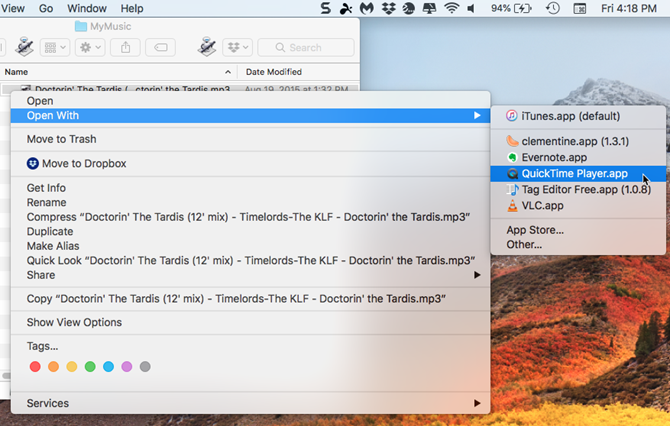Screen dimensions: 670x426
Task: Open the Window menu
Action: pyautogui.click(x=87, y=8)
